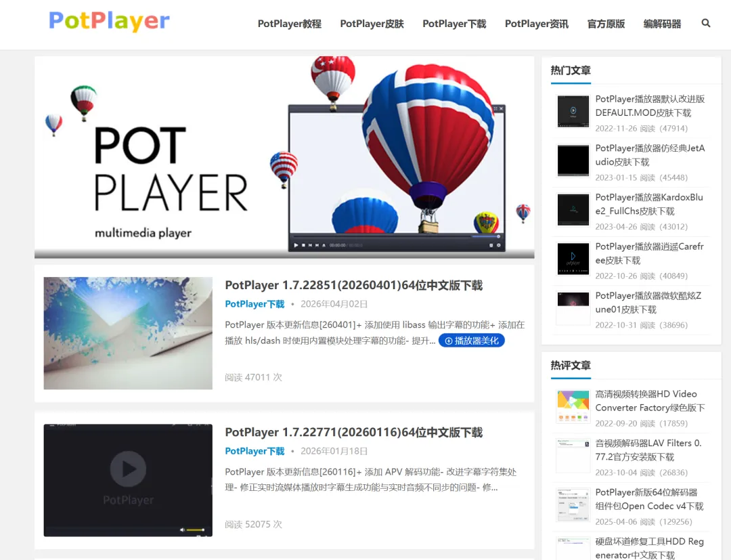
Task: Click the Pot Player balloon banner image
Action: tap(284, 157)
